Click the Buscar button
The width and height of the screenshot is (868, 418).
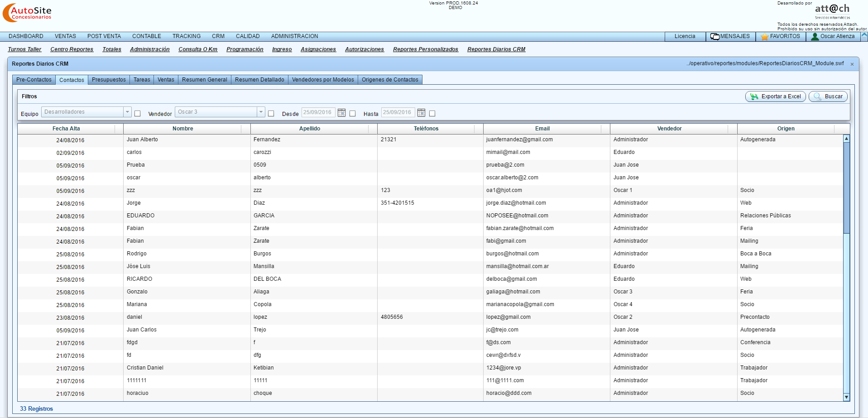coord(828,96)
